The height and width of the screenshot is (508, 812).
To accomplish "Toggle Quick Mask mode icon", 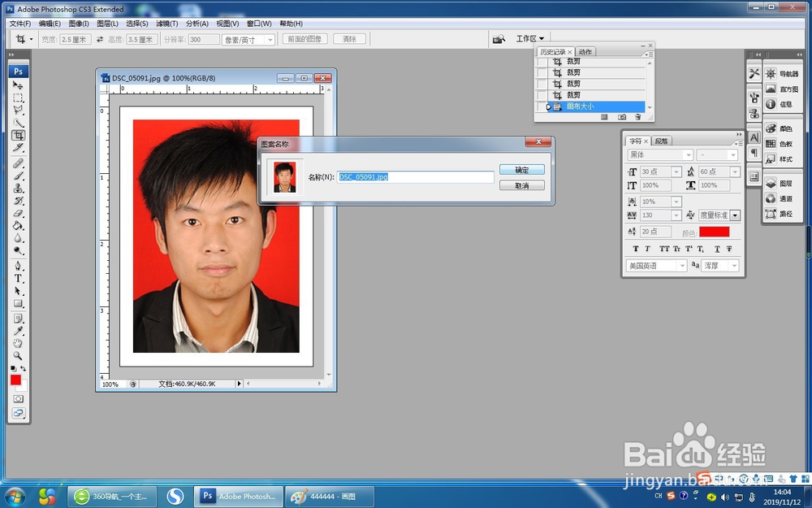I will 18,398.
